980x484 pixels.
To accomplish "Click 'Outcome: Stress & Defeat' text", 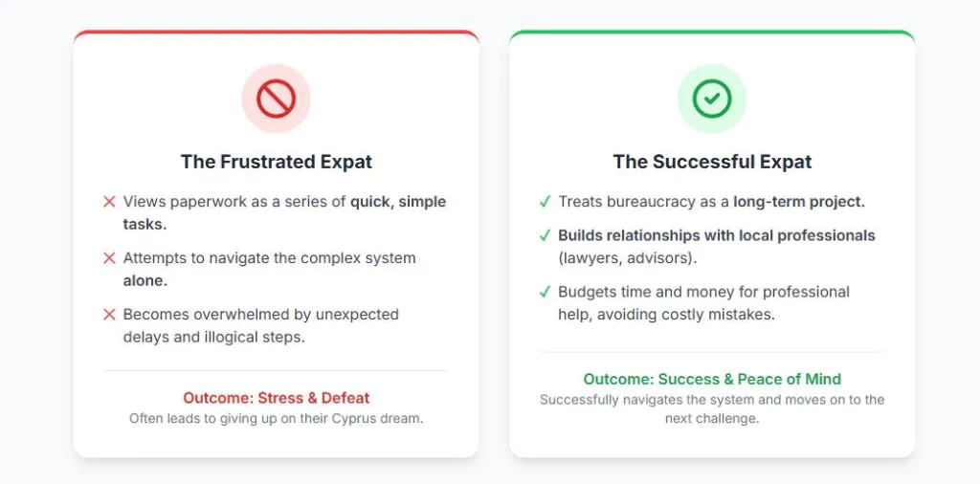I will tap(276, 398).
